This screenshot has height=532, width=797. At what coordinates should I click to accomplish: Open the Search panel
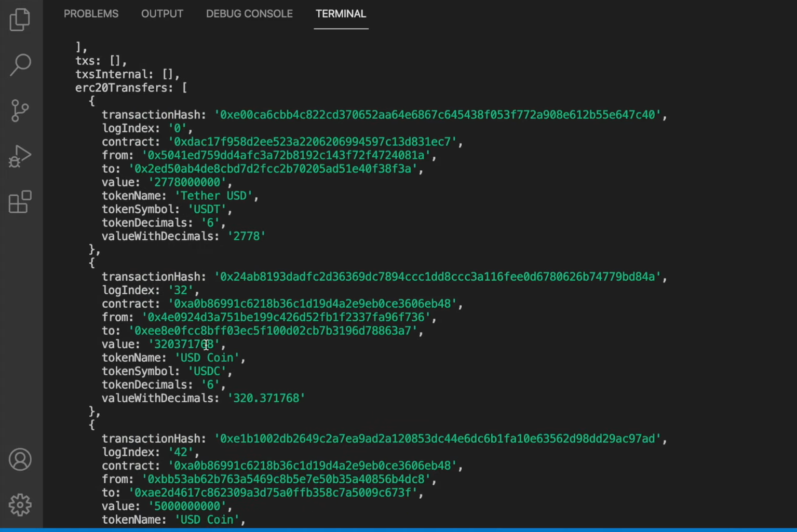[20, 64]
